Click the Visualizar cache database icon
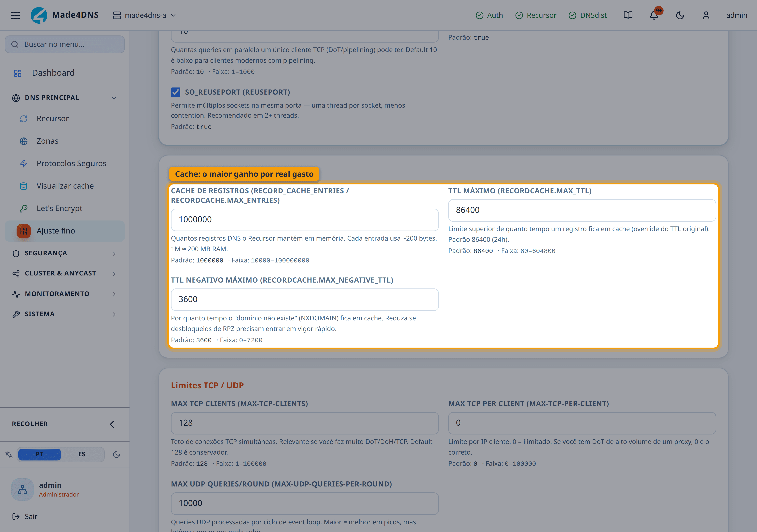The image size is (757, 532). (x=24, y=186)
